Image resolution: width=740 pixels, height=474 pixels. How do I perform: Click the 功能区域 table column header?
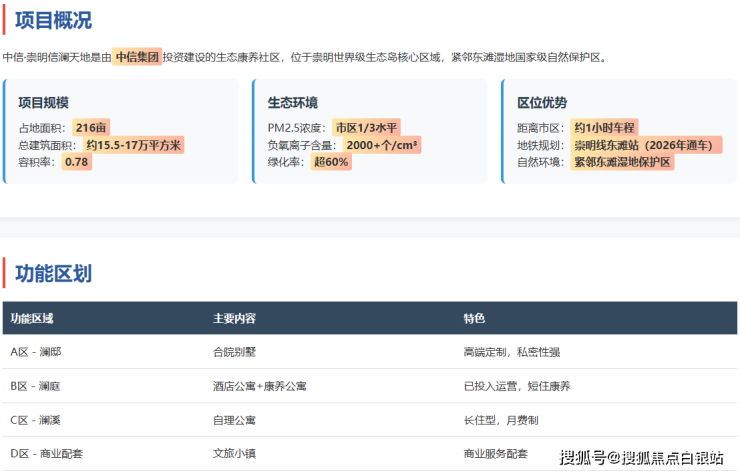click(x=32, y=318)
